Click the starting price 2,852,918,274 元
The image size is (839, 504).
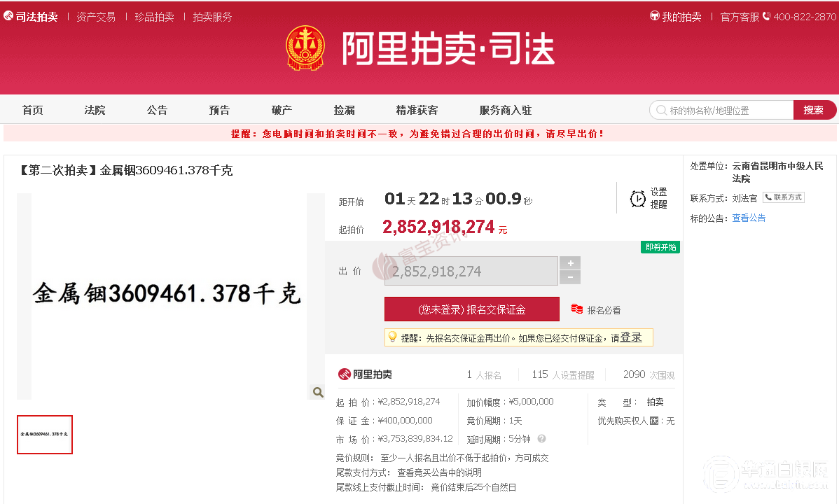pos(445,227)
